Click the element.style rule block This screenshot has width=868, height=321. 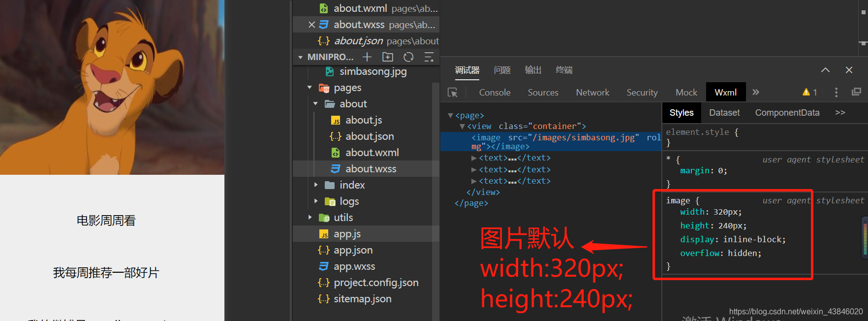(765, 137)
